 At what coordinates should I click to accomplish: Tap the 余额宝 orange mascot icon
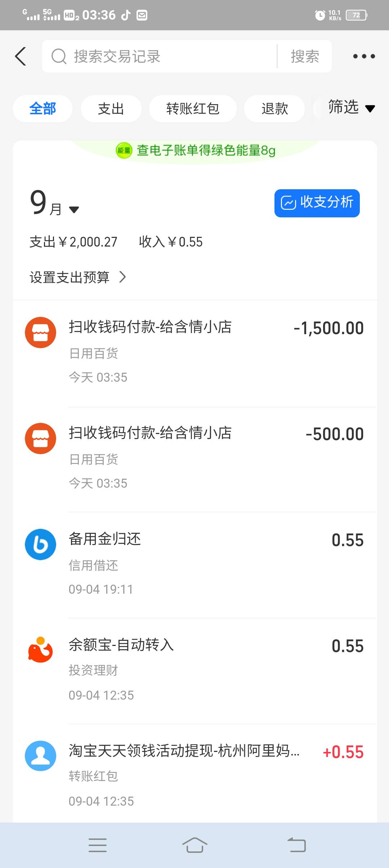pos(40,650)
